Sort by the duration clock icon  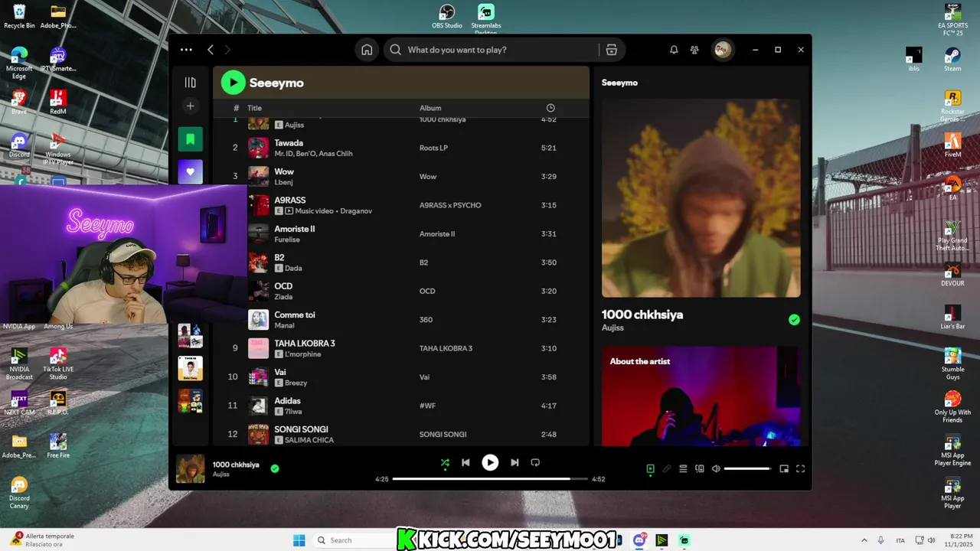(550, 108)
